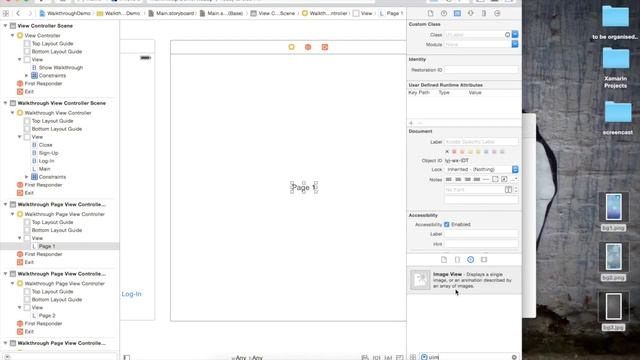Open the Attributes inspector icon
The image size is (640, 360).
[x=471, y=13]
